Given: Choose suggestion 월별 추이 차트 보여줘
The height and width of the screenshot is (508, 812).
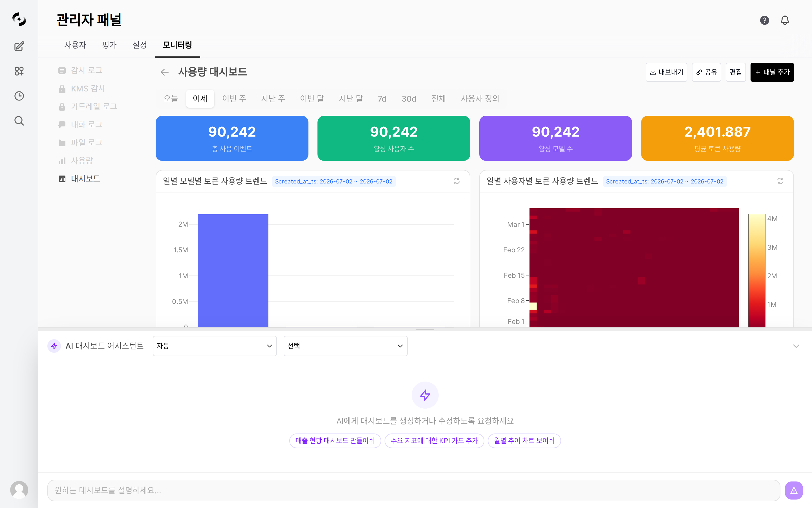Looking at the screenshot, I should (524, 441).
